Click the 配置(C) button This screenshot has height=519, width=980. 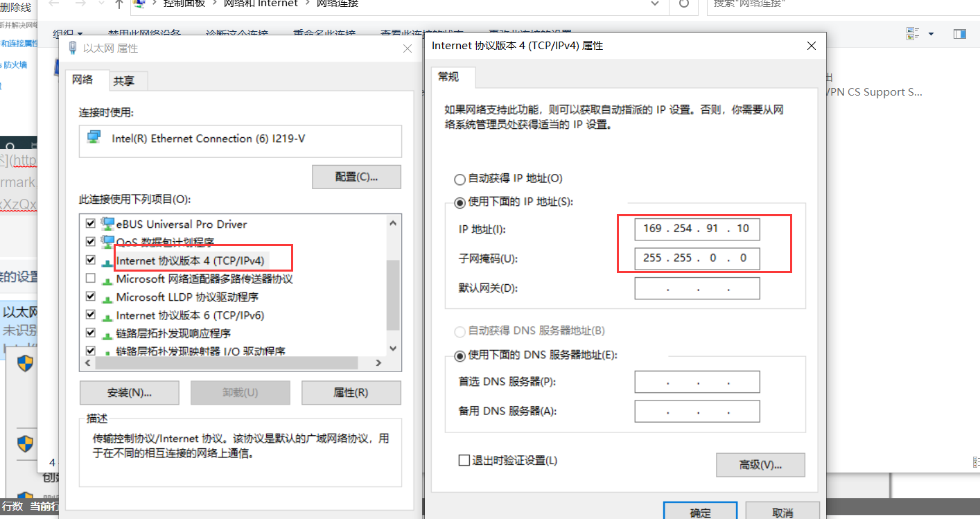[356, 177]
